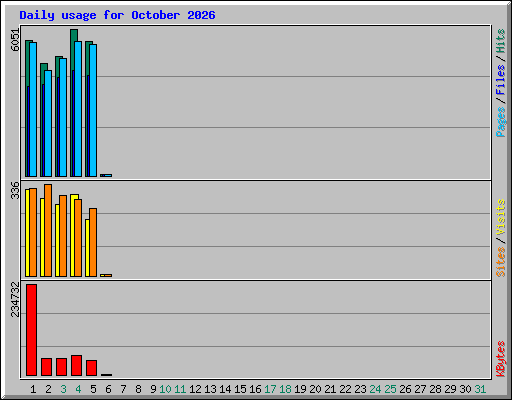Click the day 13 label on x-axis
This screenshot has height=400, width=512.
210,389
